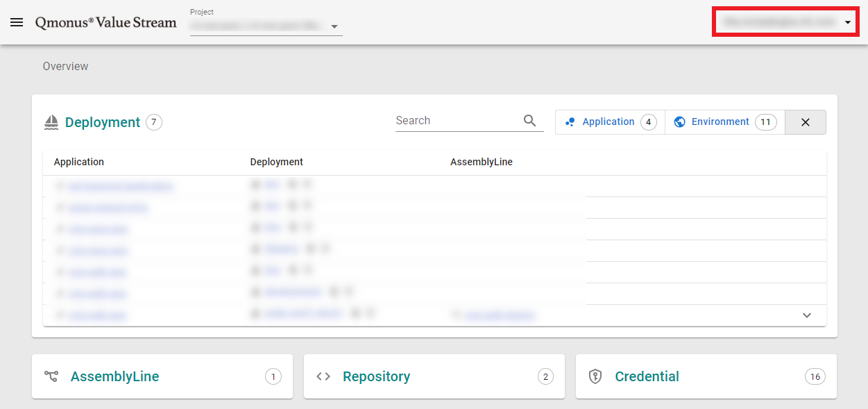The height and width of the screenshot is (409, 868).
Task: Click the search magnifier icon
Action: click(x=530, y=121)
